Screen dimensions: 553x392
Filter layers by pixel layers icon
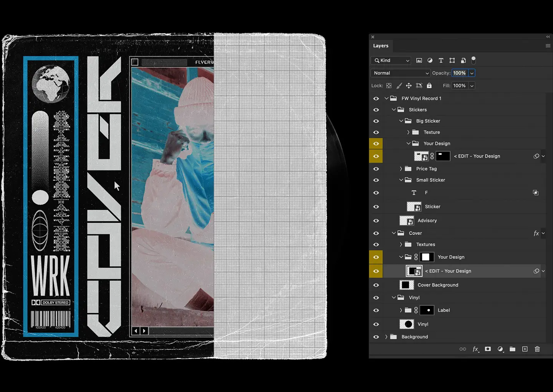click(419, 60)
